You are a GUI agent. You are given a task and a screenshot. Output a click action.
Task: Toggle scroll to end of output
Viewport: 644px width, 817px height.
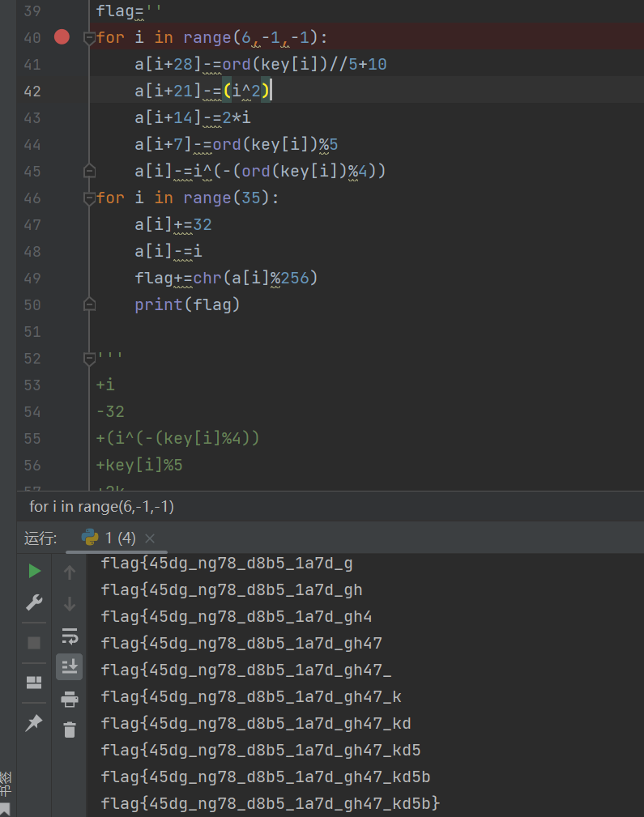click(70, 666)
